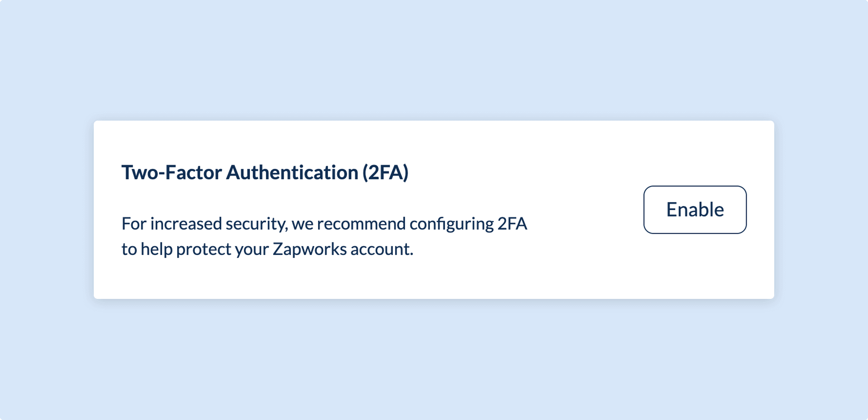The width and height of the screenshot is (868, 420).
Task: Click the word we in the description
Action: pos(302,225)
